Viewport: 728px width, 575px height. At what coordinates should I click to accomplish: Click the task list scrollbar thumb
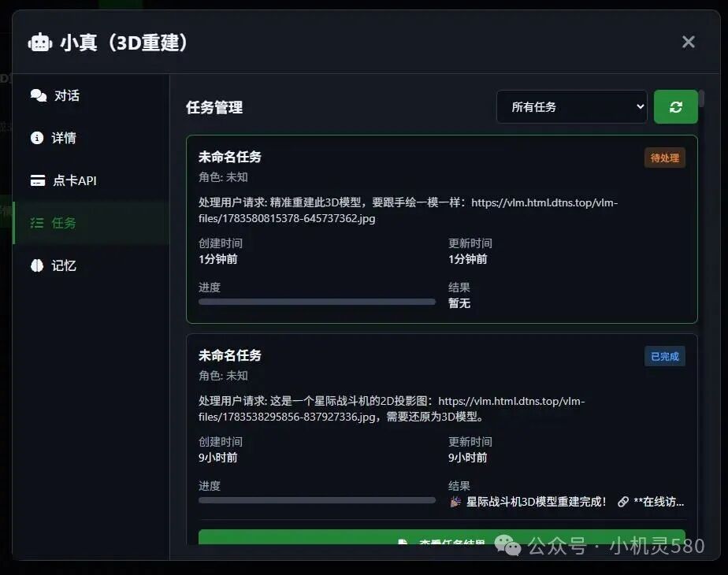pyautogui.click(x=701, y=98)
